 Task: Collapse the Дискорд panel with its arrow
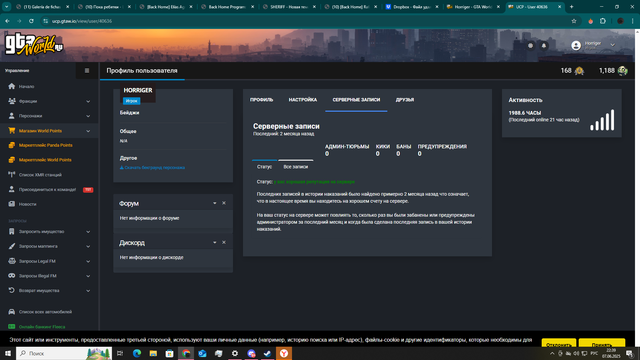[x=215, y=242]
